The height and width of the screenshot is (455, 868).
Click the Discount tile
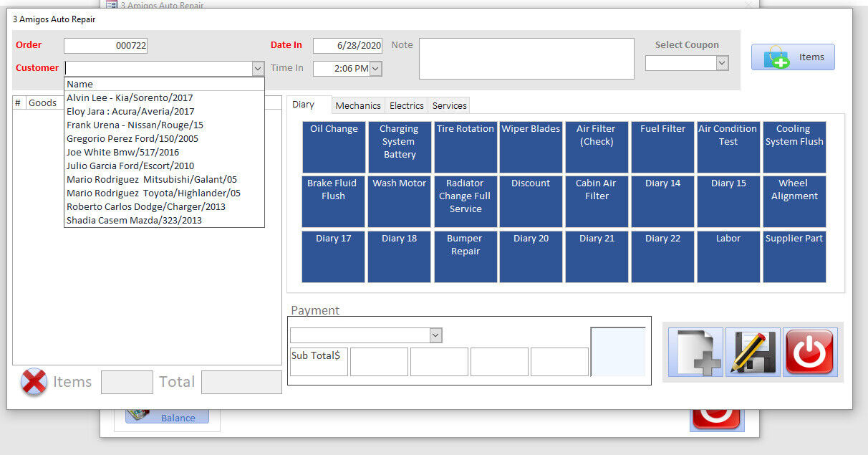pyautogui.click(x=531, y=201)
